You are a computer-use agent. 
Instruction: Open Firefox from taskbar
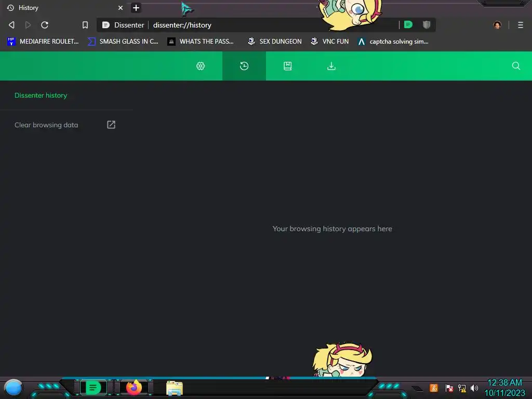(x=134, y=388)
